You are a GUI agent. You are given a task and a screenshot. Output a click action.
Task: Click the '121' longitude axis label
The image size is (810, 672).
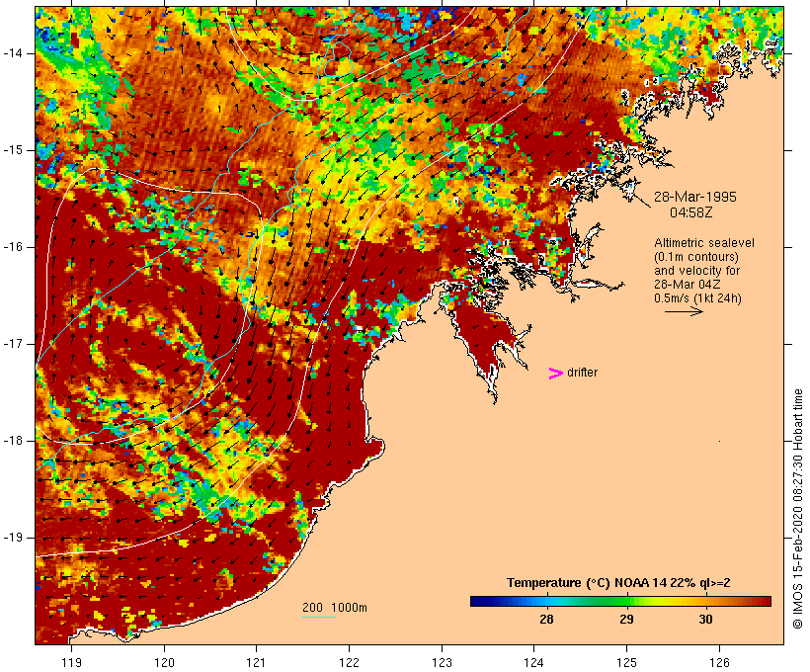[x=256, y=663]
